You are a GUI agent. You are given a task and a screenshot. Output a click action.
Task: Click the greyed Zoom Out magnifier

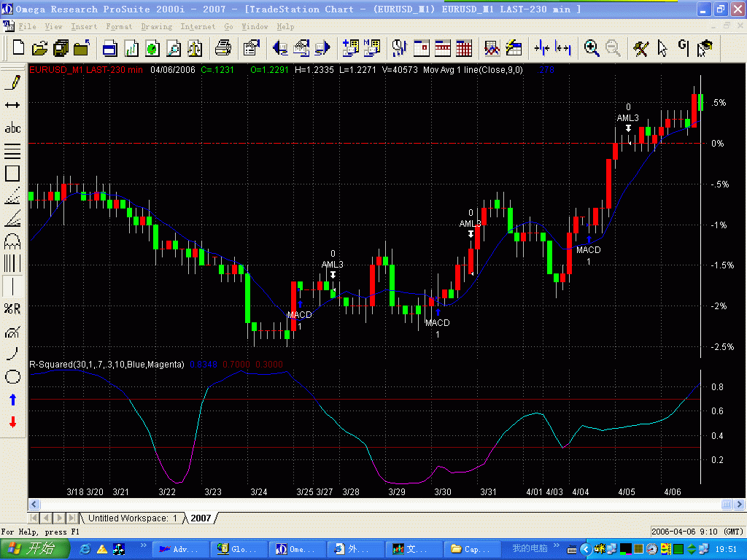[613, 47]
